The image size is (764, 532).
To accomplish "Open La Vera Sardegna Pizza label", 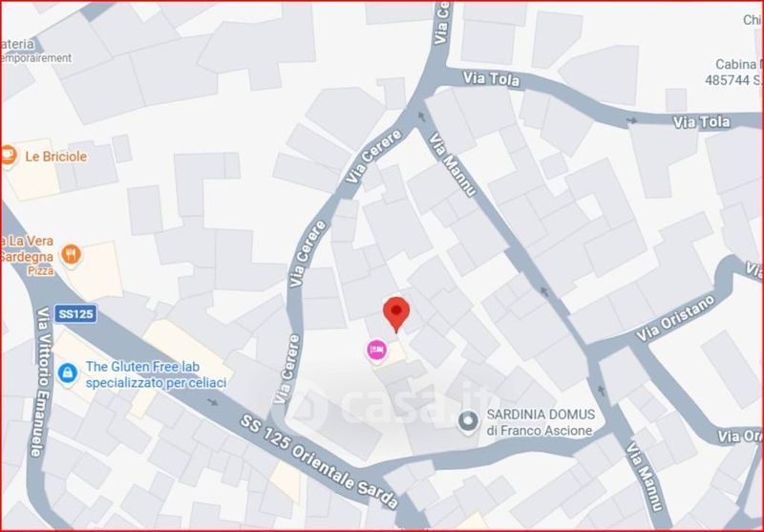I will [27, 255].
